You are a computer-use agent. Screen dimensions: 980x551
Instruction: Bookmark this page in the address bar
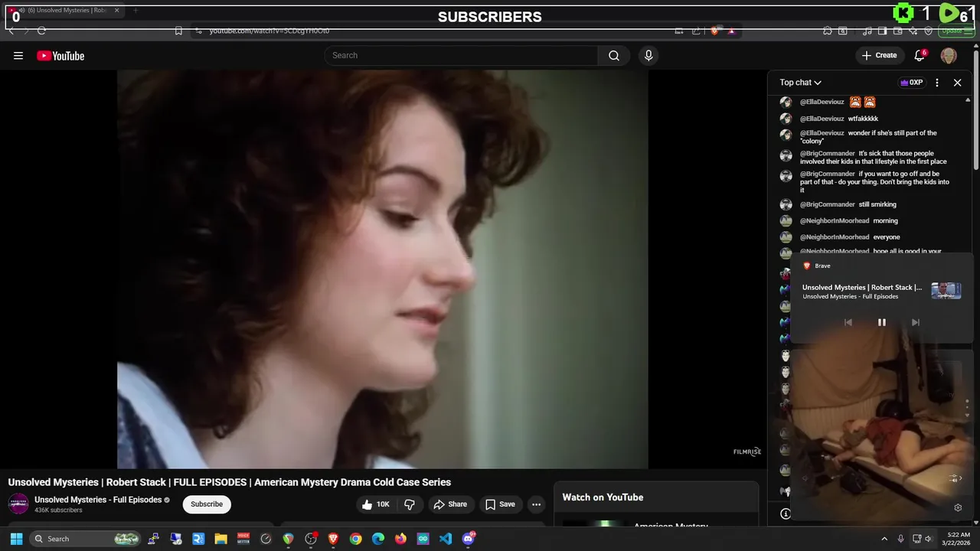coord(178,31)
